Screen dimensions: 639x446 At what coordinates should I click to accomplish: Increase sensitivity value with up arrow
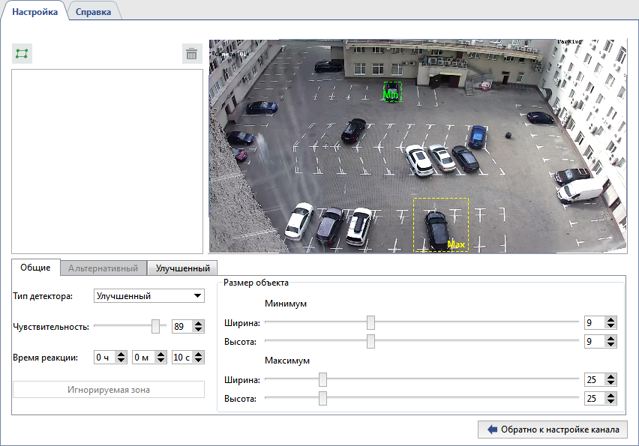(199, 323)
